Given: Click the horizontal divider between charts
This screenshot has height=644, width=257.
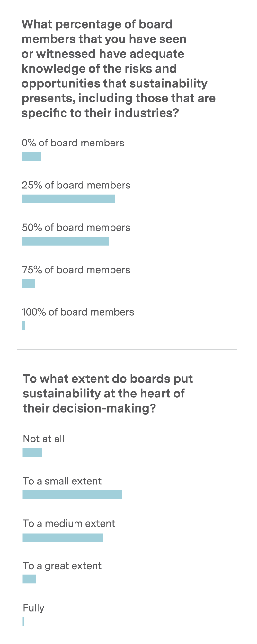Looking at the screenshot, I should 127,349.
